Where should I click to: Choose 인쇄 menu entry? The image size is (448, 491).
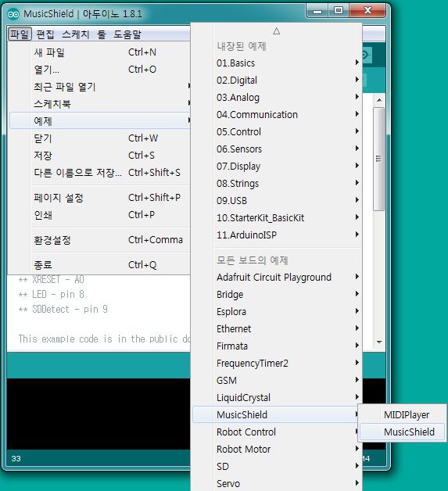(100, 215)
